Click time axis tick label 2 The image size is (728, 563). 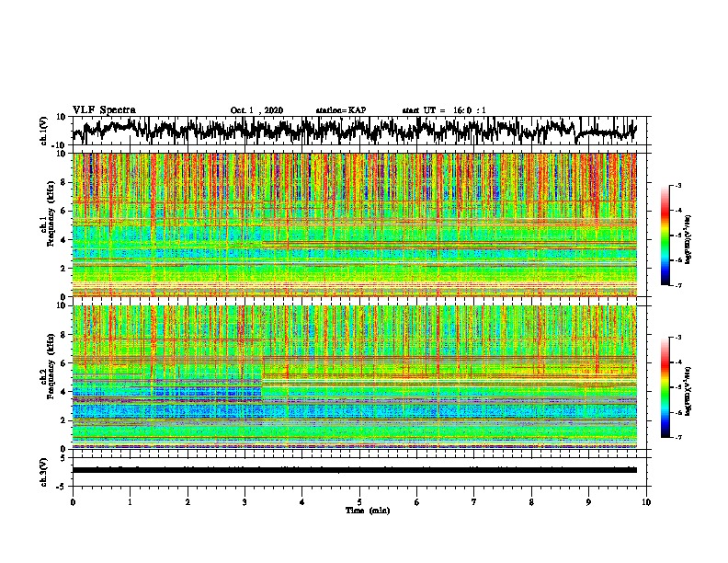pos(188,502)
